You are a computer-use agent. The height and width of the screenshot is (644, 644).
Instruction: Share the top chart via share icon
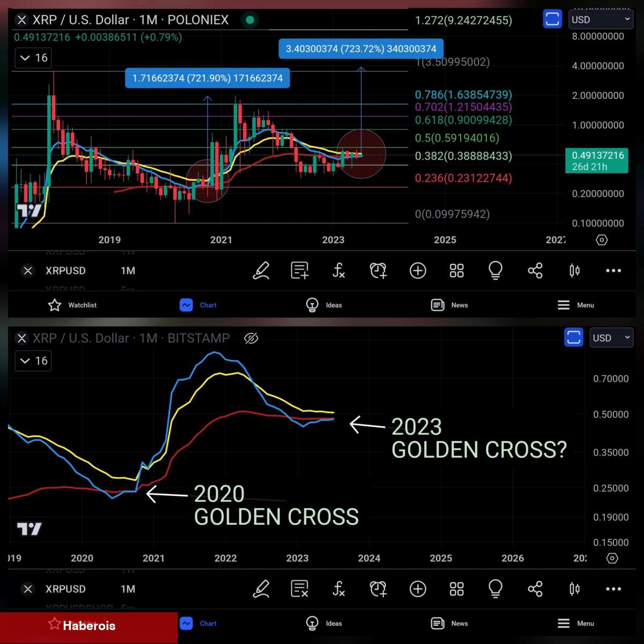point(535,270)
